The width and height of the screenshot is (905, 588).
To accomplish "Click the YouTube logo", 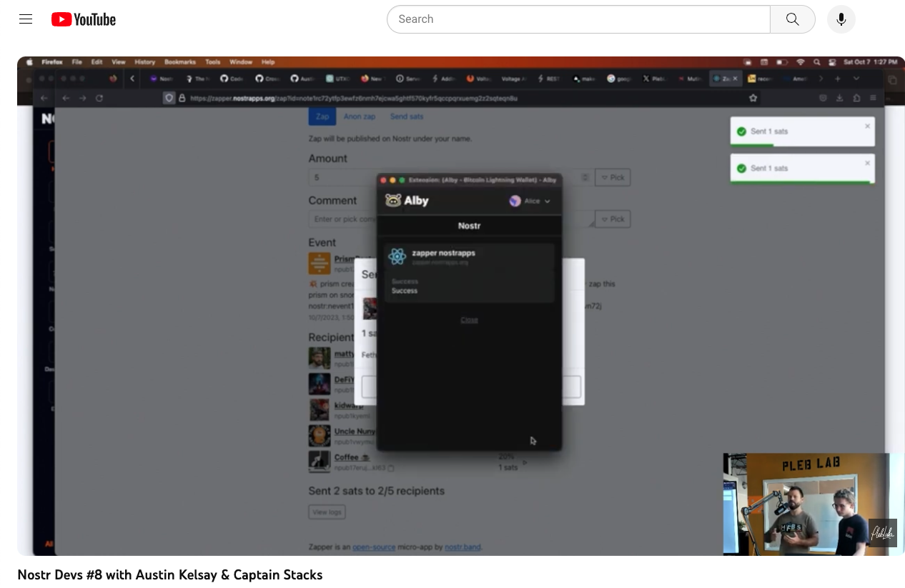I will coord(84,19).
